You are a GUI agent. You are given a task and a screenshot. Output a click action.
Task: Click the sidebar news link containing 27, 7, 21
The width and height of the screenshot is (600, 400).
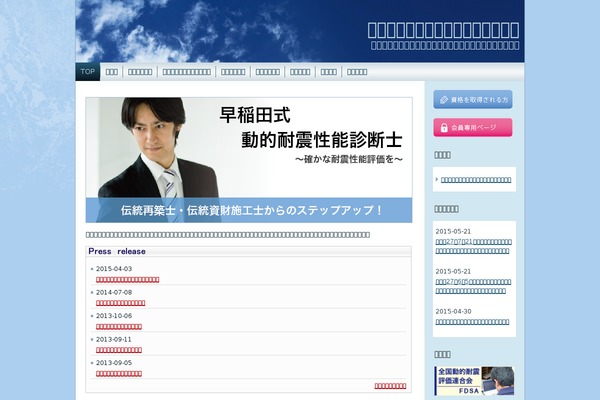click(x=473, y=247)
